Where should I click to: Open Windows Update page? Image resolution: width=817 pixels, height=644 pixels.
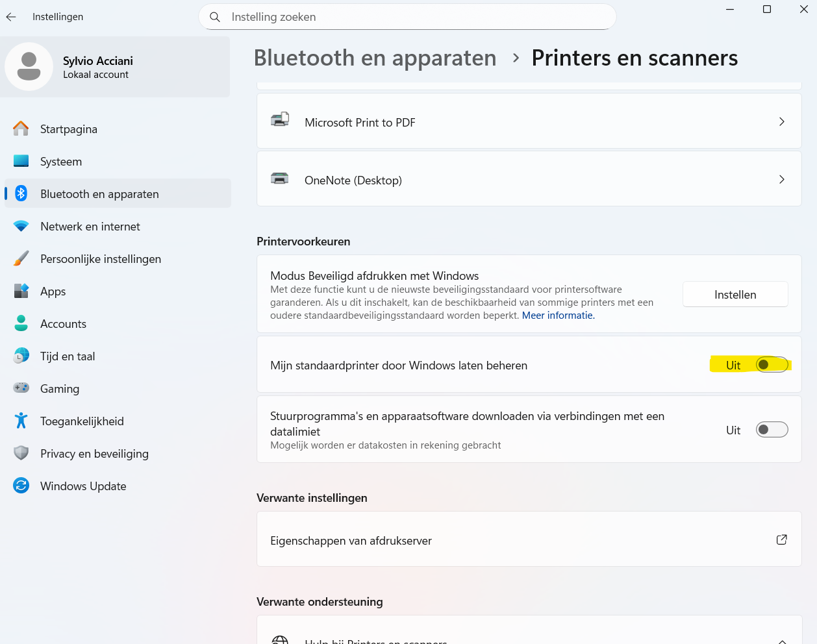[x=118, y=486]
